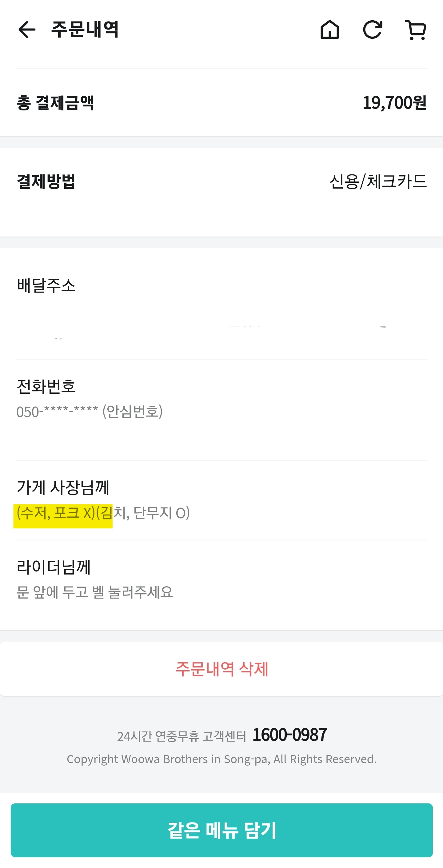The width and height of the screenshot is (443, 868).
Task: Click the 결제방법 label
Action: [x=46, y=181]
